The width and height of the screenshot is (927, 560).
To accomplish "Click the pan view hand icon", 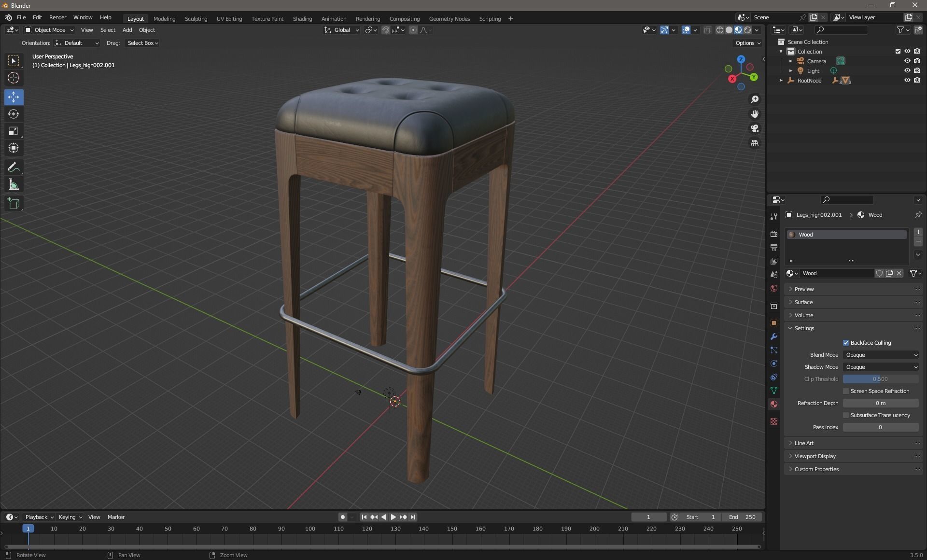I will [x=754, y=114].
